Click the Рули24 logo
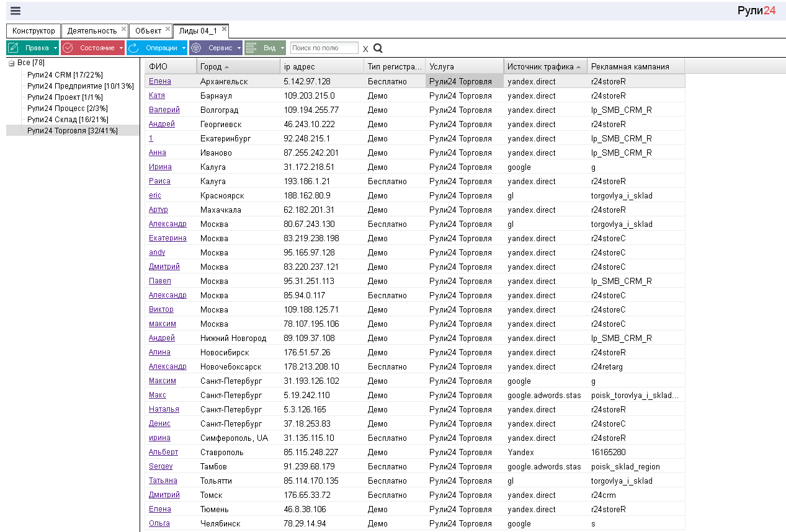 (756, 10)
